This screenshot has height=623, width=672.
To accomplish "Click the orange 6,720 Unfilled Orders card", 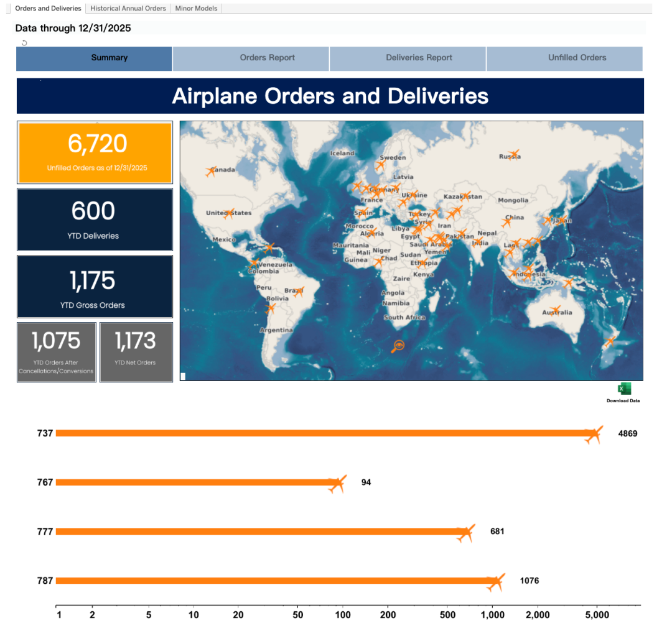I will 95,152.
